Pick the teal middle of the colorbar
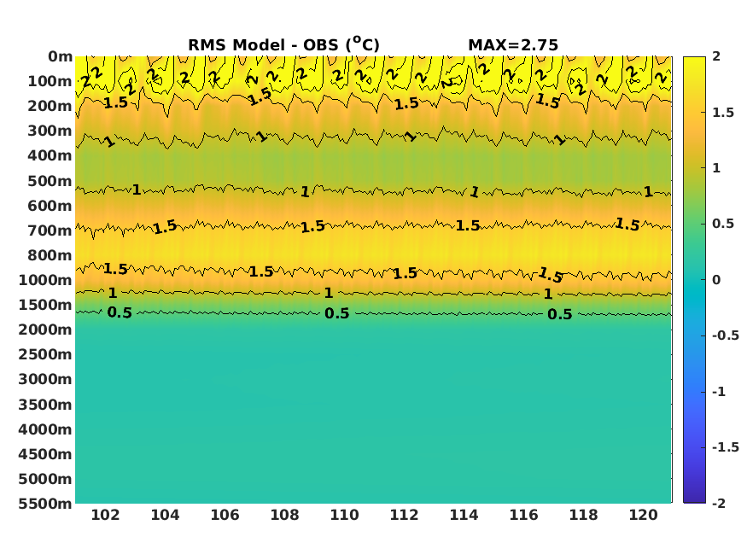The height and width of the screenshot is (560, 747). (x=694, y=280)
